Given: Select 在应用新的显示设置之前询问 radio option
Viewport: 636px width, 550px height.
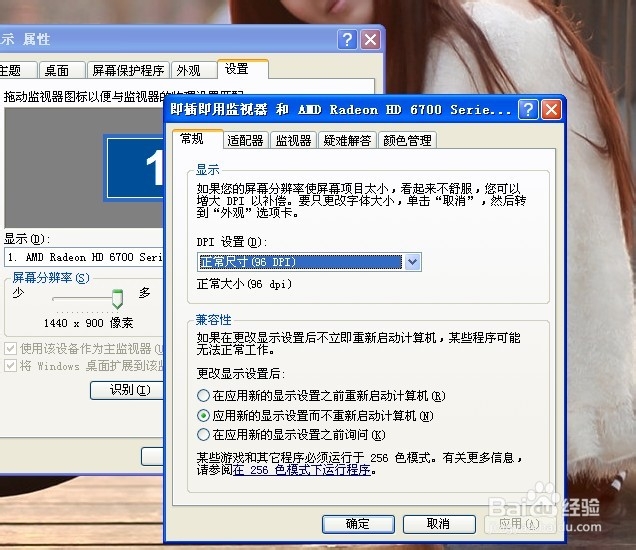Looking at the screenshot, I should (291, 435).
